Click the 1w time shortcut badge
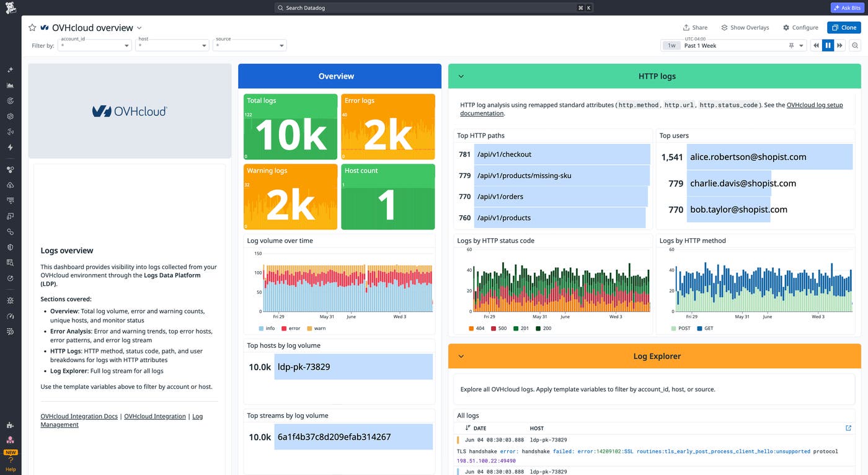Image resolution: width=868 pixels, height=475 pixels. 671,45
